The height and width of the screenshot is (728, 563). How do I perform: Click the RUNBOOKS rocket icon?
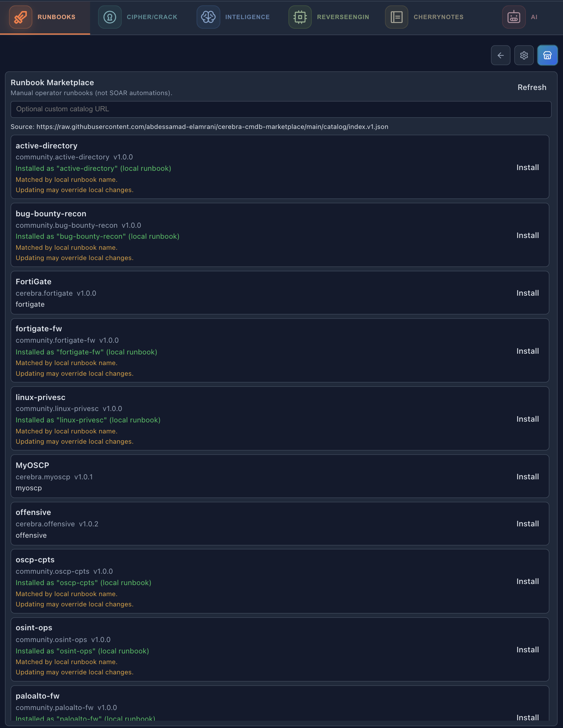tap(21, 17)
